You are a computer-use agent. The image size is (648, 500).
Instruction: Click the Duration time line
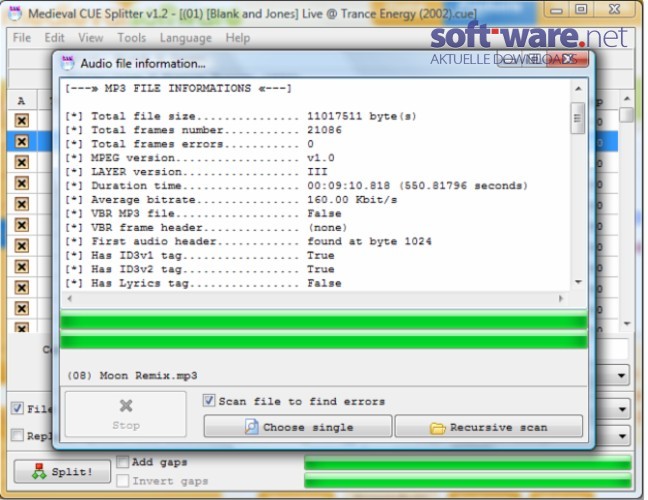click(296, 186)
